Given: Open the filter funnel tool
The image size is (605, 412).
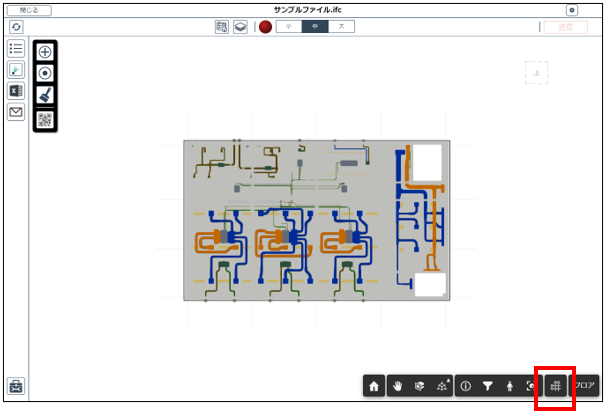Looking at the screenshot, I should [488, 385].
